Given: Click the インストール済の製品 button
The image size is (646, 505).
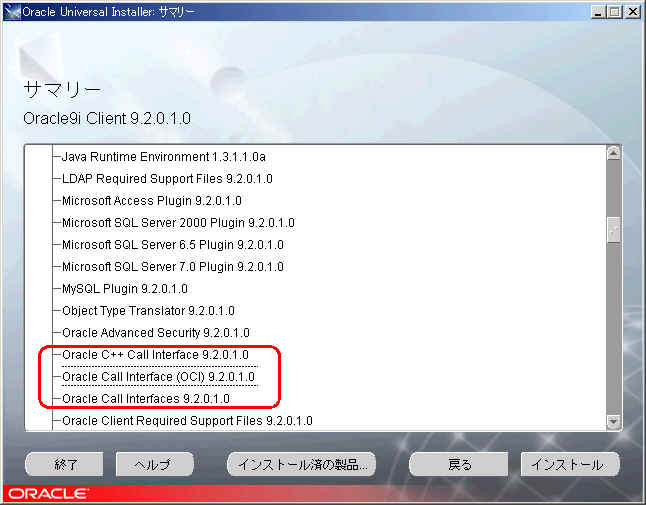Looking at the screenshot, I should (x=301, y=464).
